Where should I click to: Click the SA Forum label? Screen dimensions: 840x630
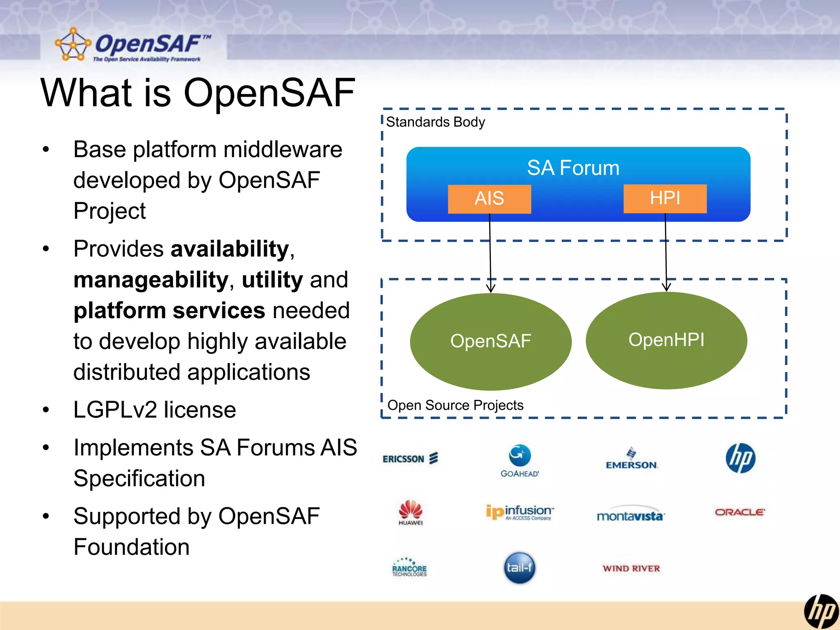[573, 168]
